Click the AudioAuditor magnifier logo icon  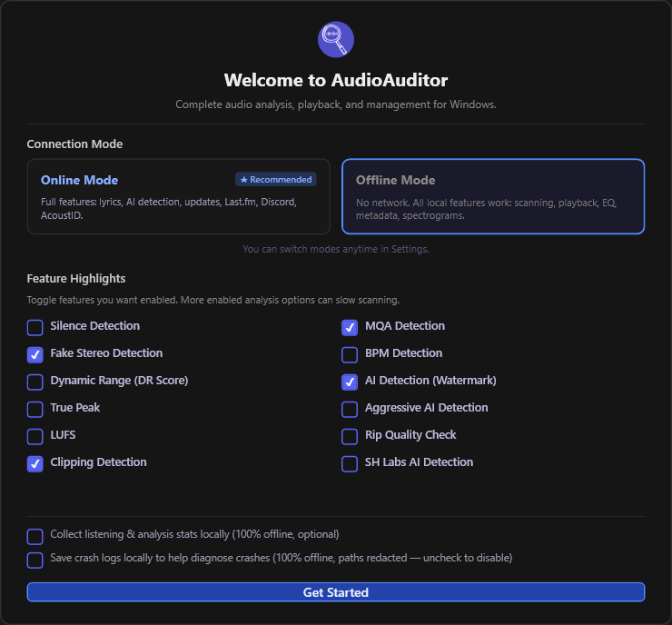pos(336,39)
